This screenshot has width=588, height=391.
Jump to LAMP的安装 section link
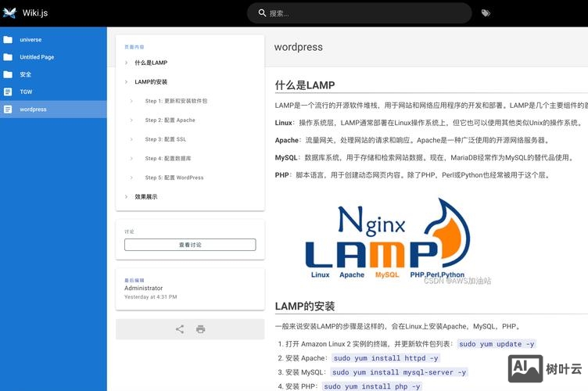[151, 82]
